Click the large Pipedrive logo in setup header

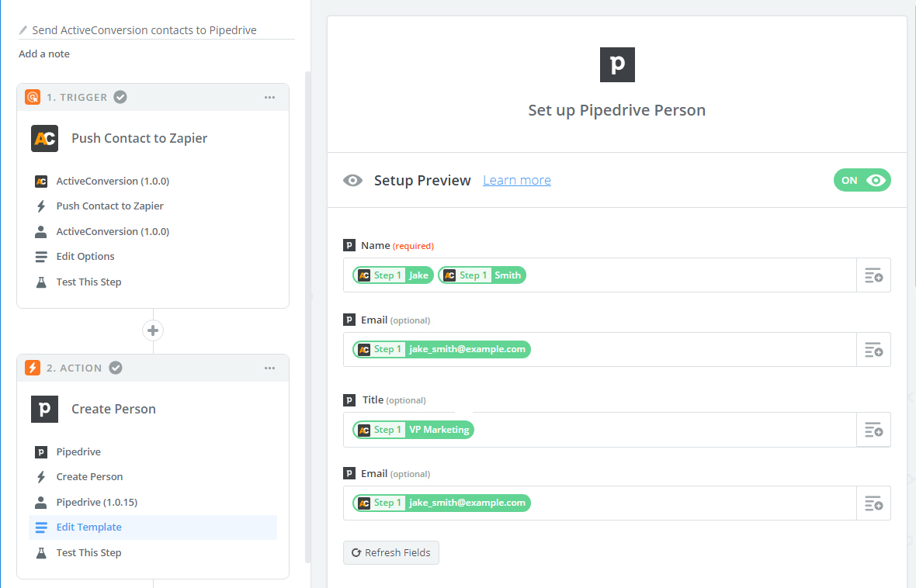pyautogui.click(x=617, y=65)
